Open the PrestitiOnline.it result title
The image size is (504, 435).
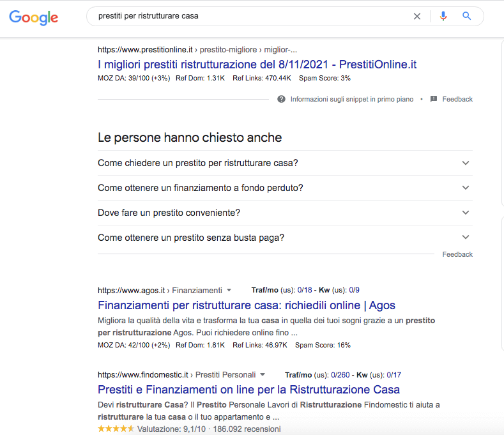click(x=257, y=65)
